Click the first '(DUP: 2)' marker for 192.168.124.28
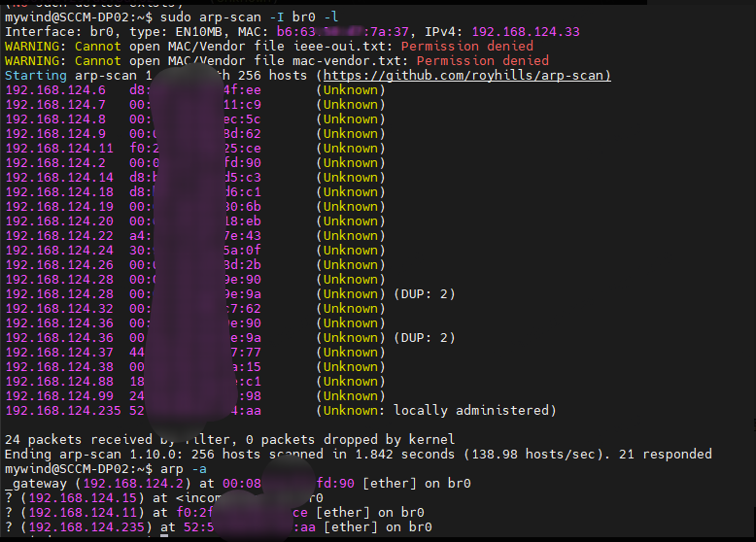 click(x=425, y=294)
